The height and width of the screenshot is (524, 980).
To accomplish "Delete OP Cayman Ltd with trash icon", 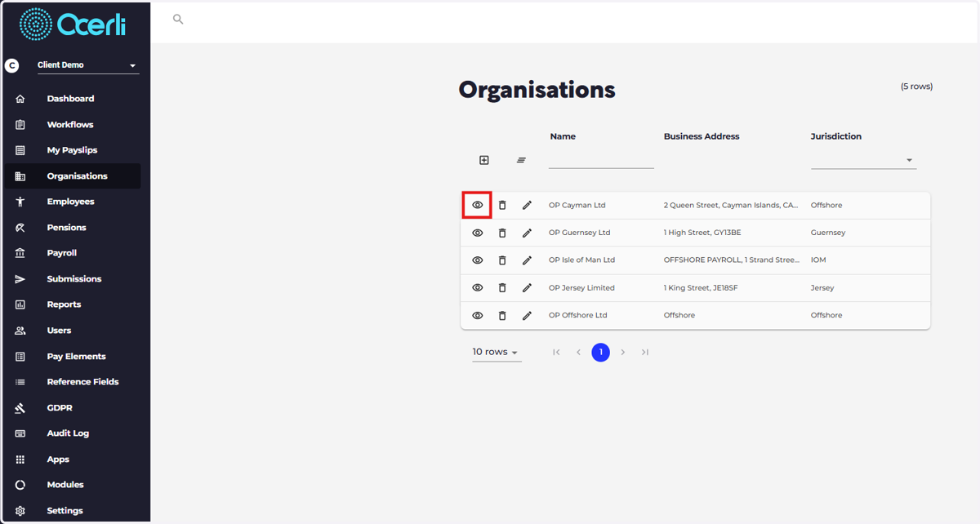I will coord(502,205).
